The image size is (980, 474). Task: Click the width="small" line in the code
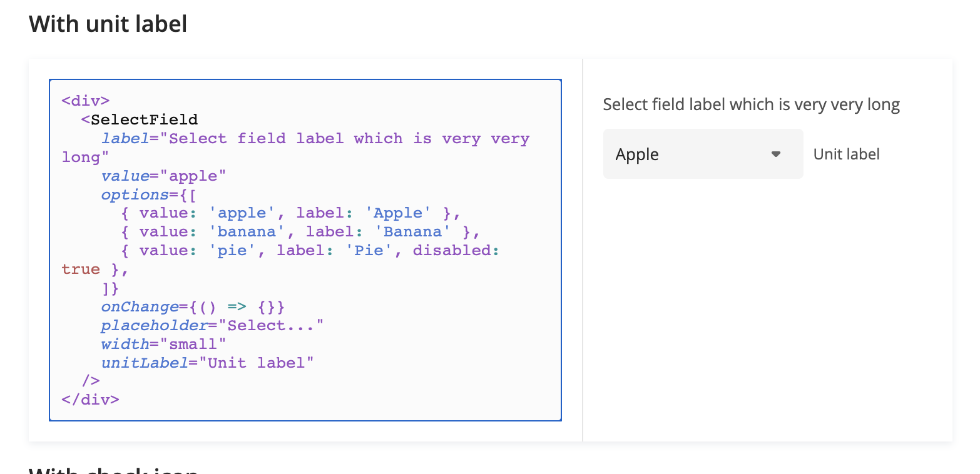click(x=163, y=345)
